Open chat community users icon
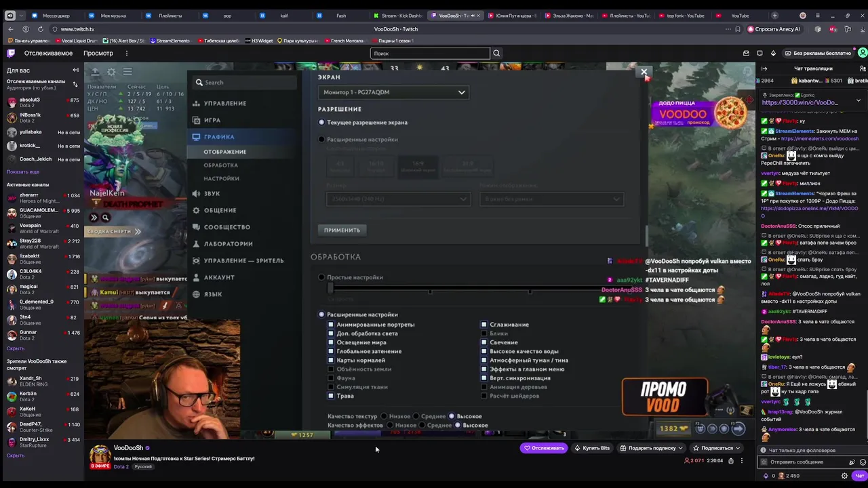The image size is (868, 488). click(862, 68)
